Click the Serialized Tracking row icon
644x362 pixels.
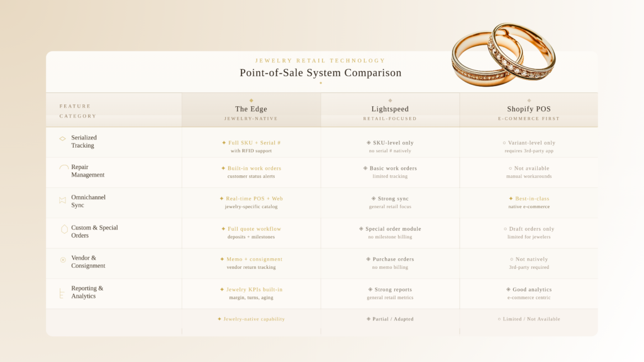62,138
